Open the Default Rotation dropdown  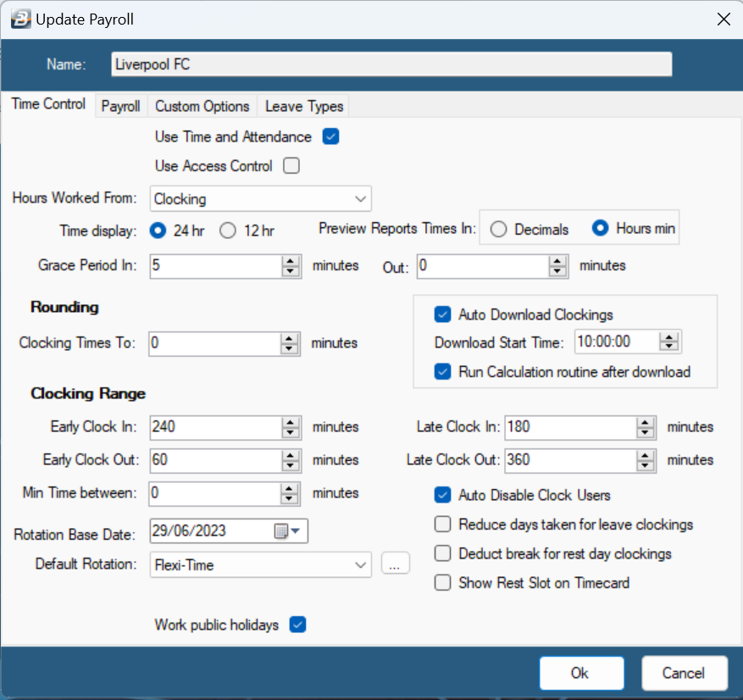click(x=261, y=565)
